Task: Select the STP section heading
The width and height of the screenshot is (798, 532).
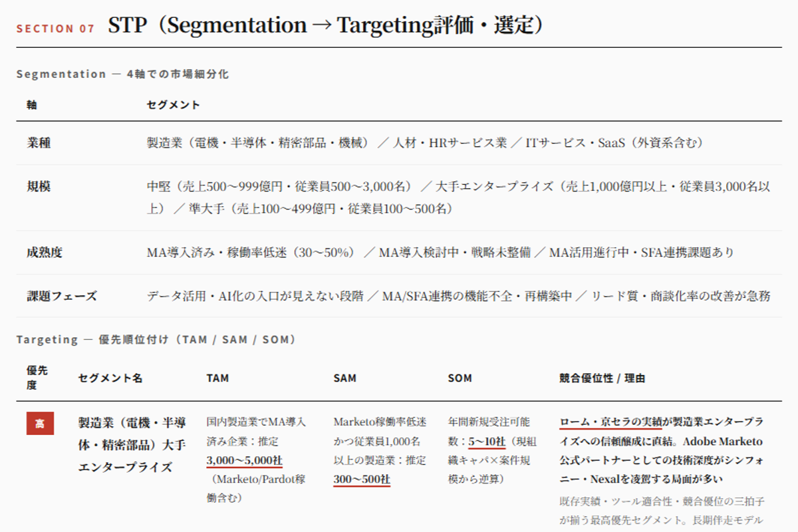Action: tap(326, 26)
